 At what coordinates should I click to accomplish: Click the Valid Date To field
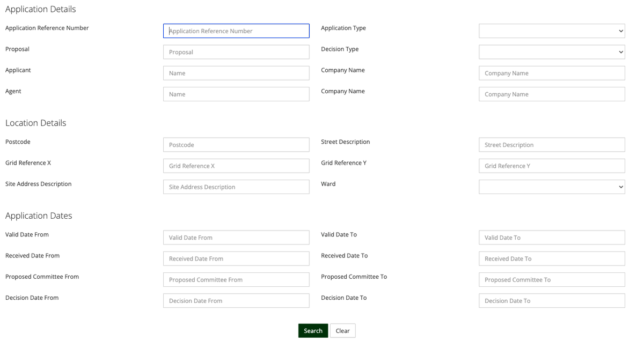(x=552, y=238)
